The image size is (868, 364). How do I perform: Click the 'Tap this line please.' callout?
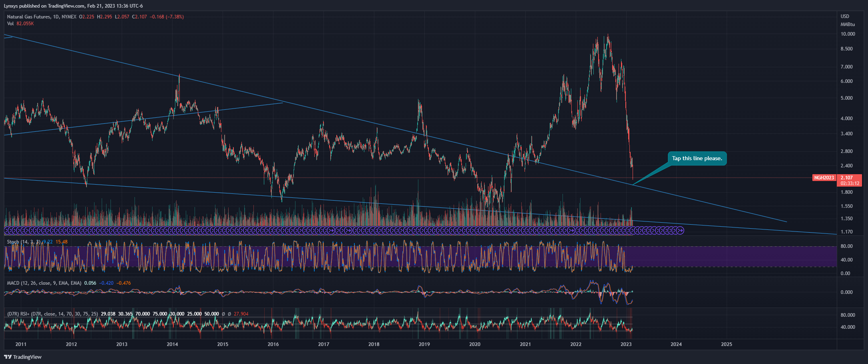coord(697,159)
